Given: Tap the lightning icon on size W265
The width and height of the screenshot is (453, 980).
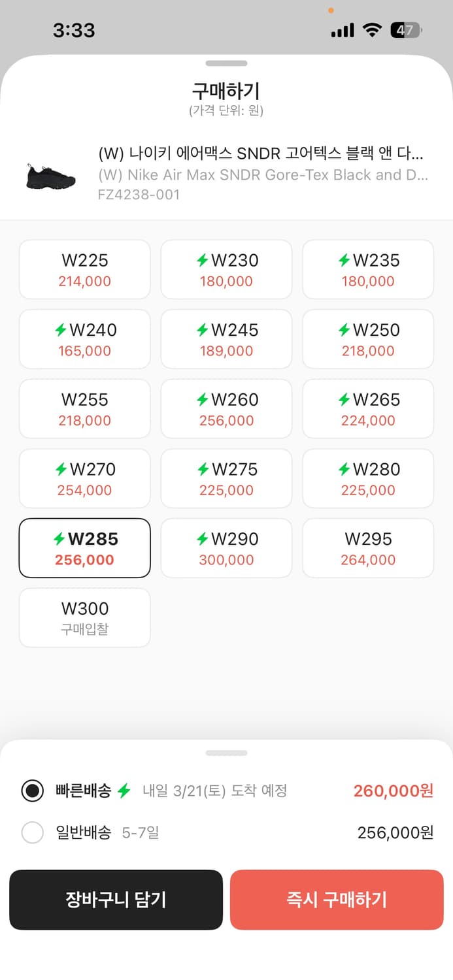Looking at the screenshot, I should [x=344, y=400].
